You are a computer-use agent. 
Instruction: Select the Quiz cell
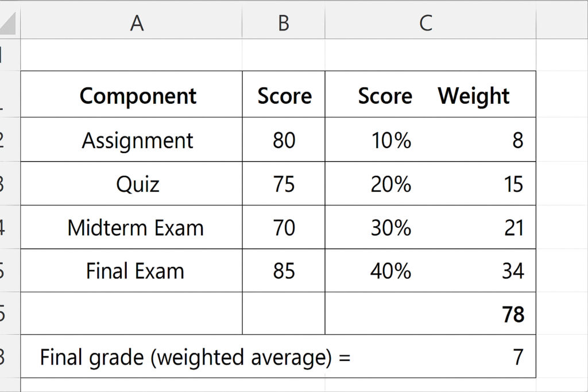click(131, 184)
